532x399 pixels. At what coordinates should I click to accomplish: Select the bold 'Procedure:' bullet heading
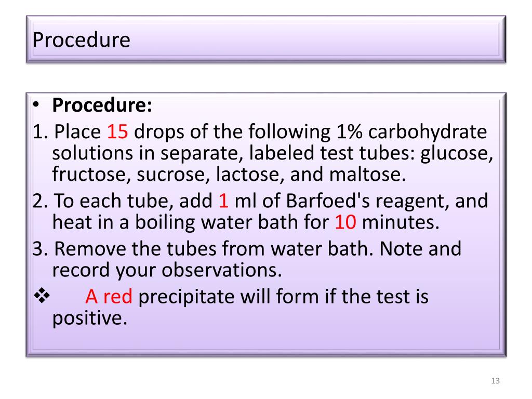[x=102, y=105]
